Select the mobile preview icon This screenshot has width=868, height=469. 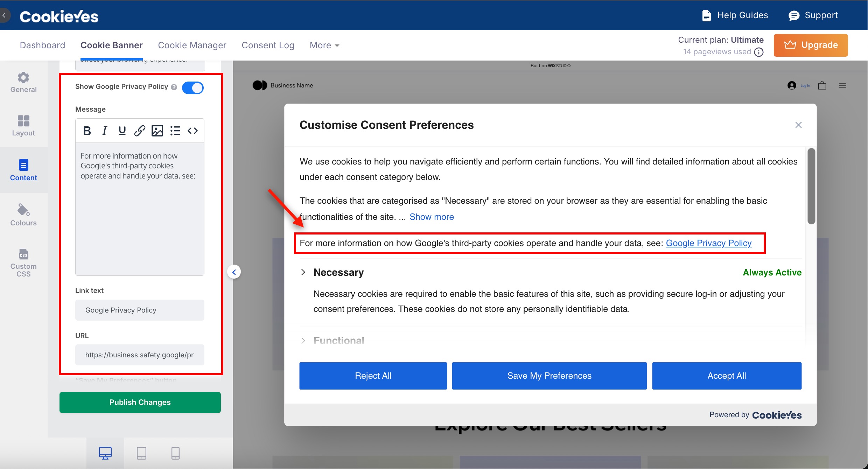[x=175, y=453]
